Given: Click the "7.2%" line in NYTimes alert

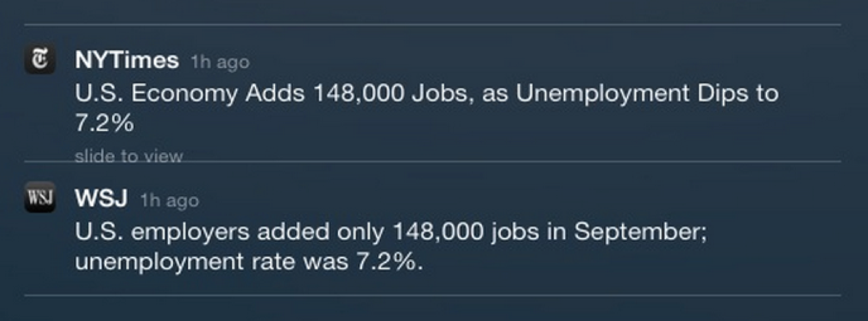Looking at the screenshot, I should click(105, 123).
